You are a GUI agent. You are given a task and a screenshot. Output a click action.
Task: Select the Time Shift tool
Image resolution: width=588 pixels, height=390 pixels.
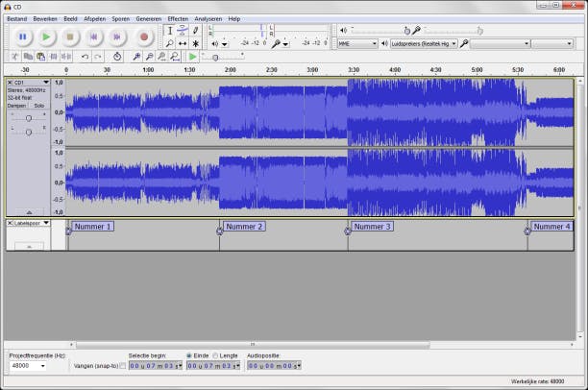183,43
